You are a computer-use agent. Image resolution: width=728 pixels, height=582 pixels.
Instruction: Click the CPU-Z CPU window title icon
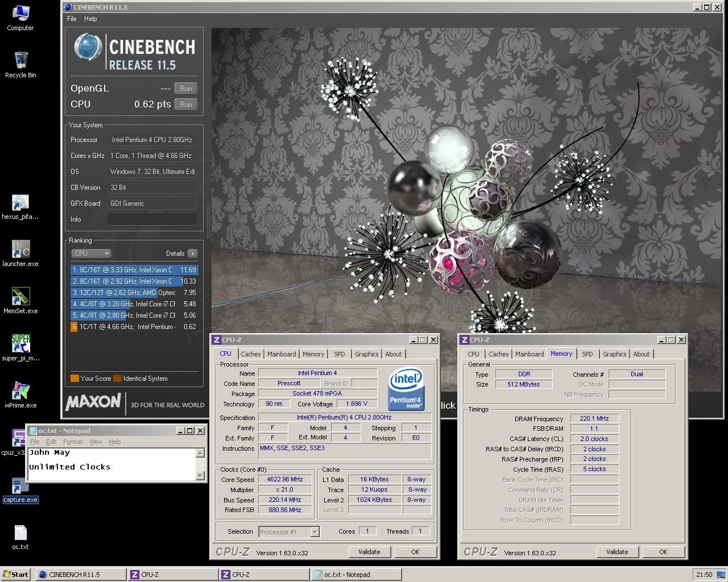(216, 340)
